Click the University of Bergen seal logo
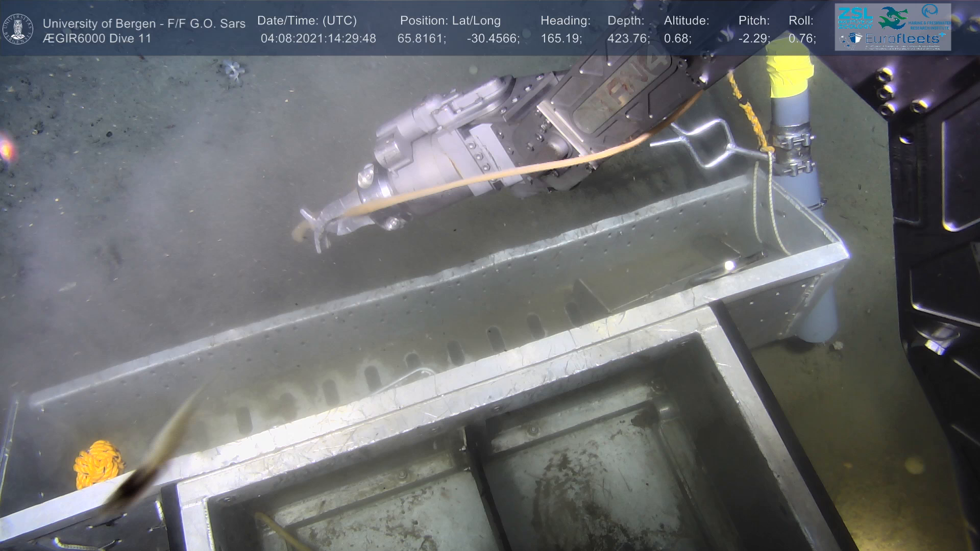980x551 pixels. 18,29
